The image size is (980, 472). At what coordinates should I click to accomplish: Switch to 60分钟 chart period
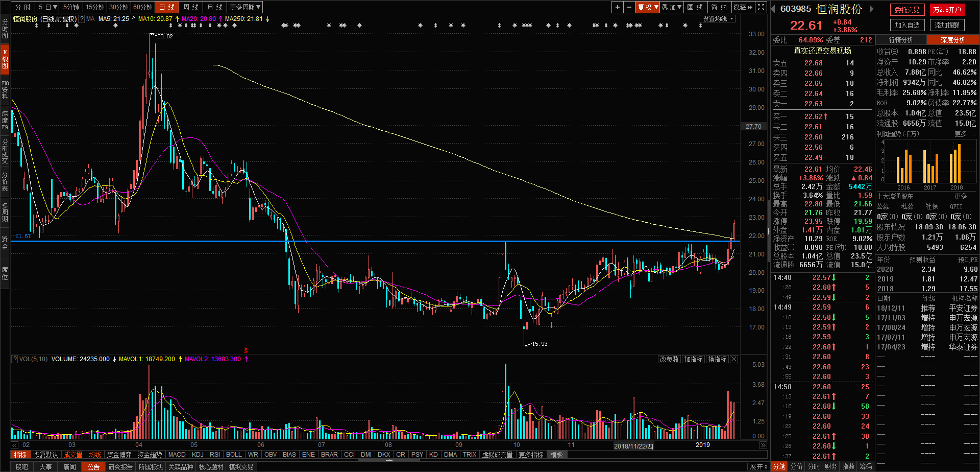click(143, 7)
